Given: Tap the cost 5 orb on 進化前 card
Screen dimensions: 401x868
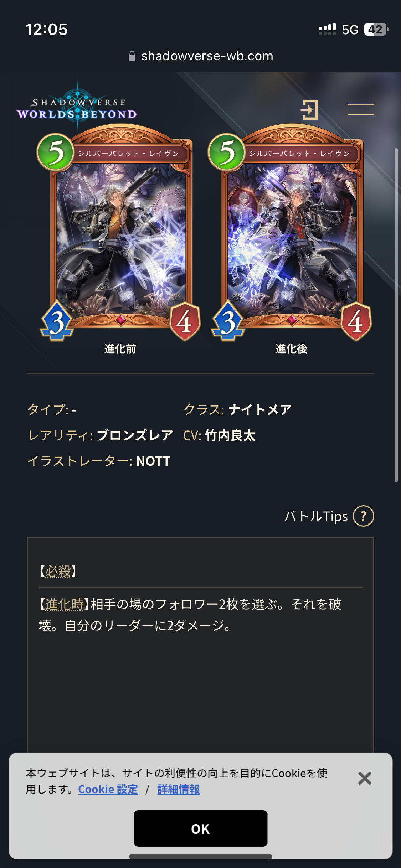Looking at the screenshot, I should 55,152.
